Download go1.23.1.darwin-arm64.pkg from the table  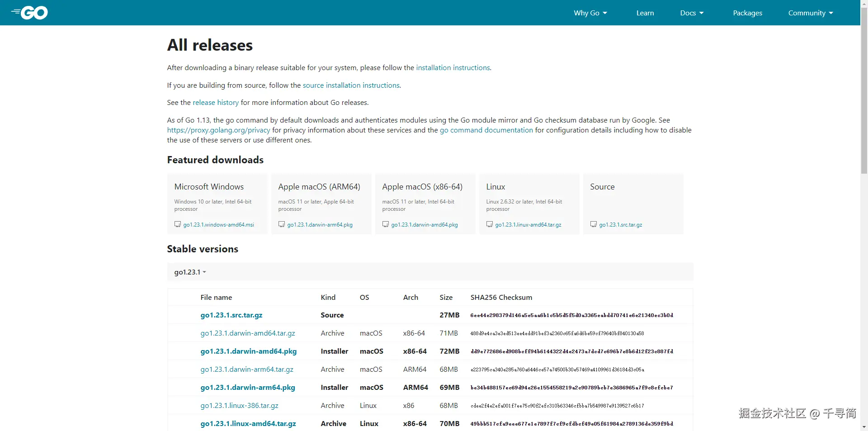[x=248, y=387]
